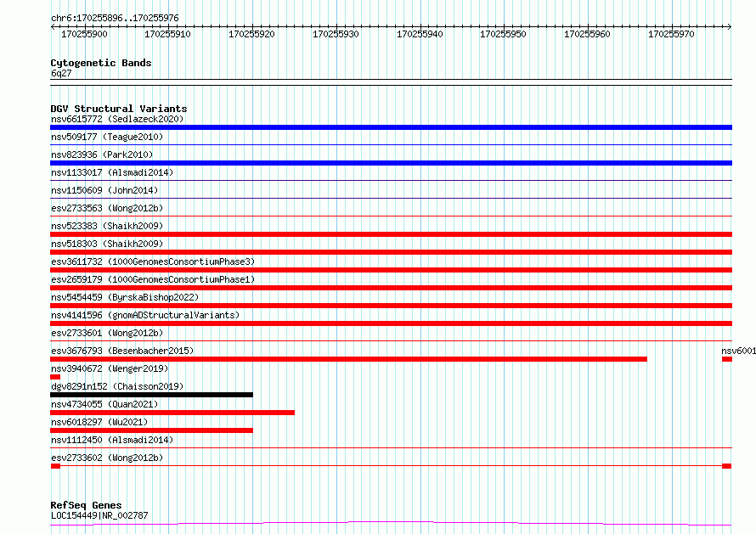Click ruler position 170255970
Image resolution: width=756 pixels, height=534 pixels.
[671, 34]
